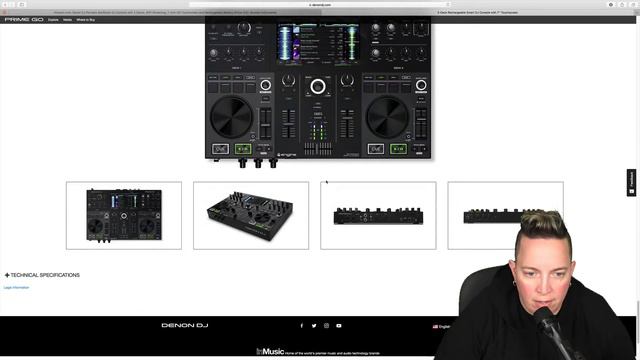
Task: Open Denon DJ Twitter page icon
Action: click(314, 326)
